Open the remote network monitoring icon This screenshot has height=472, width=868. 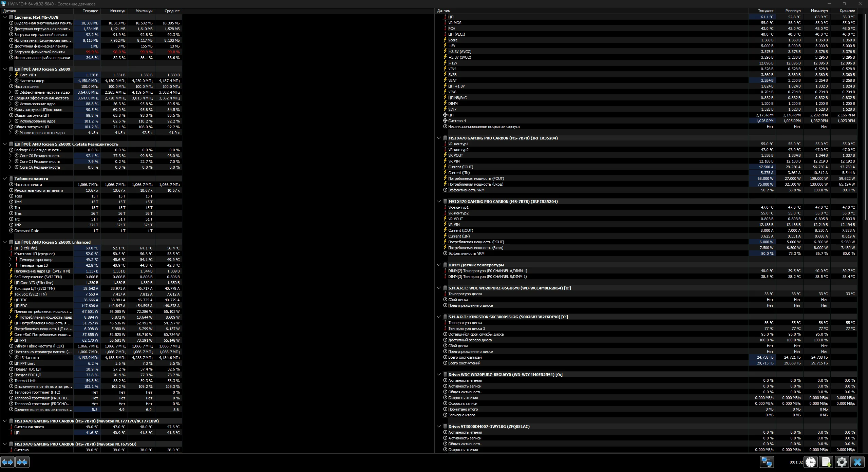[767, 462]
